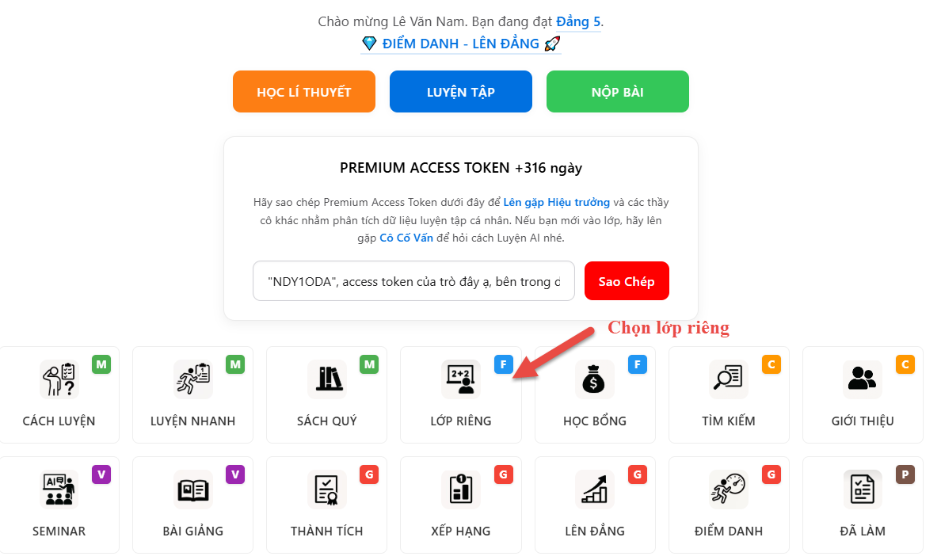The image size is (941, 560).
Task: Open SÁCH QUÝ books icon
Action: [327, 379]
